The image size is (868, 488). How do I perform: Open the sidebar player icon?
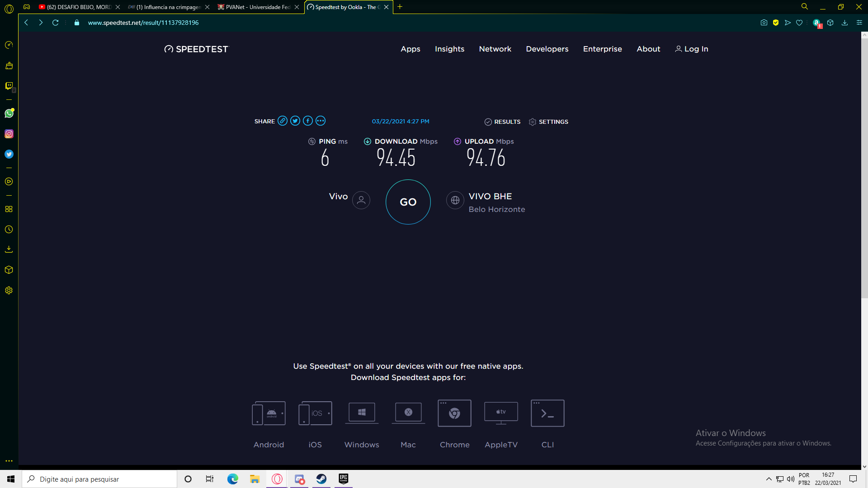(9, 182)
